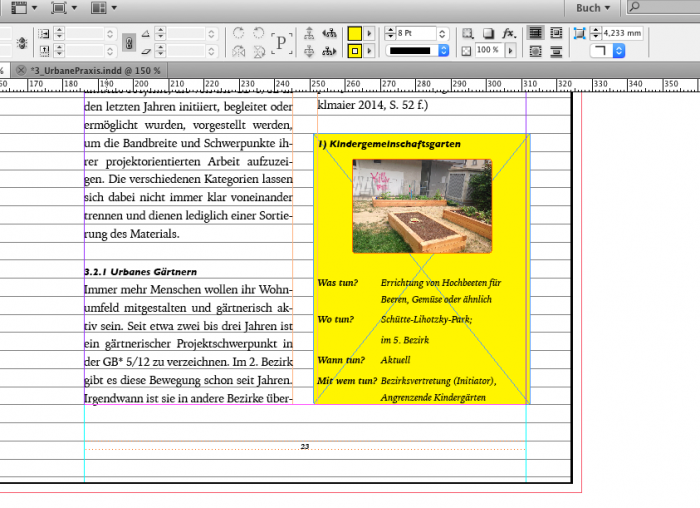Click the stroke weight stepper arrows
The height and width of the screenshot is (508, 700).
point(390,33)
